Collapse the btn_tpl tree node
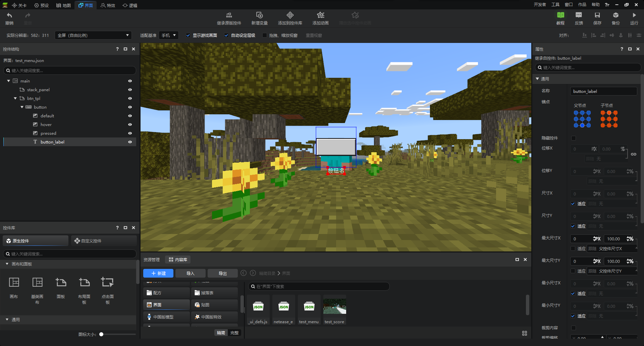644x346 pixels. (x=15, y=98)
